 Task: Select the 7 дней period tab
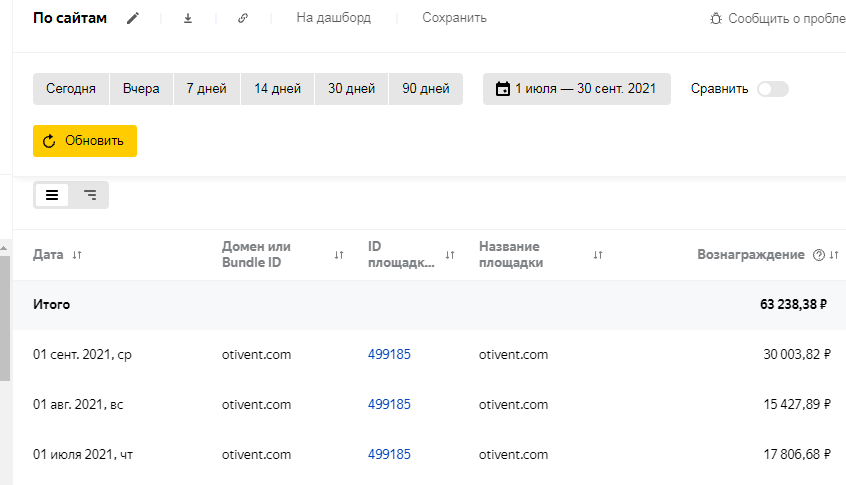tap(207, 89)
